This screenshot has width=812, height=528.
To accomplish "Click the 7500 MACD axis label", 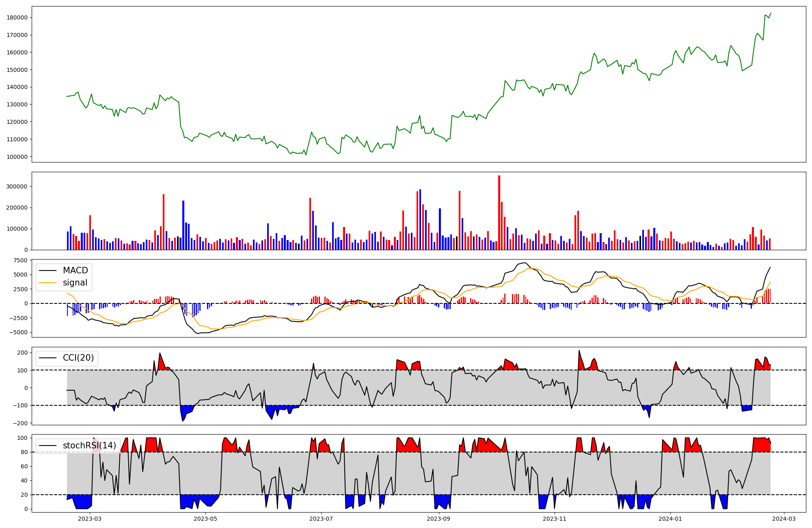I will pos(20,260).
